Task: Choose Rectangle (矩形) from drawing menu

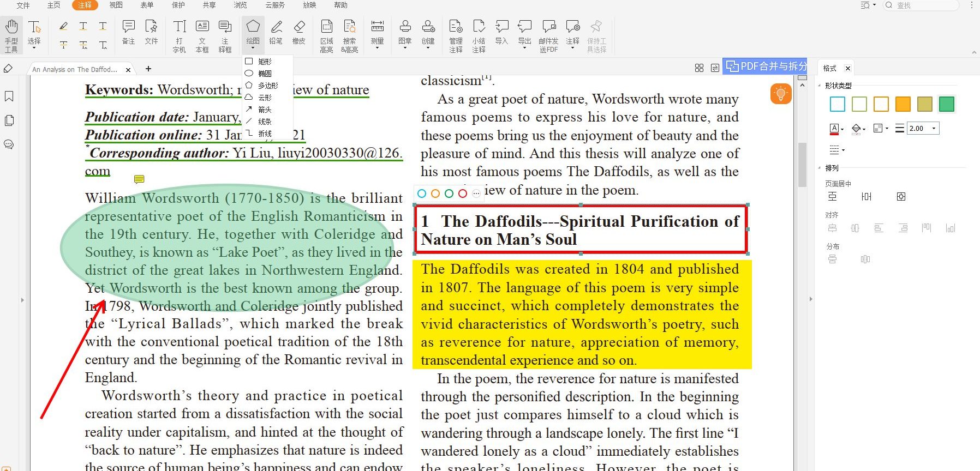Action: [265, 62]
